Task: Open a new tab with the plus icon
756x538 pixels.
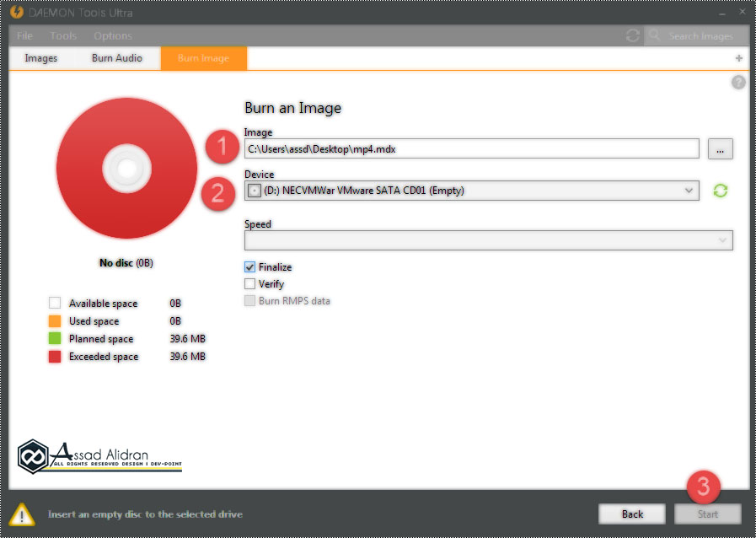Action: tap(738, 58)
